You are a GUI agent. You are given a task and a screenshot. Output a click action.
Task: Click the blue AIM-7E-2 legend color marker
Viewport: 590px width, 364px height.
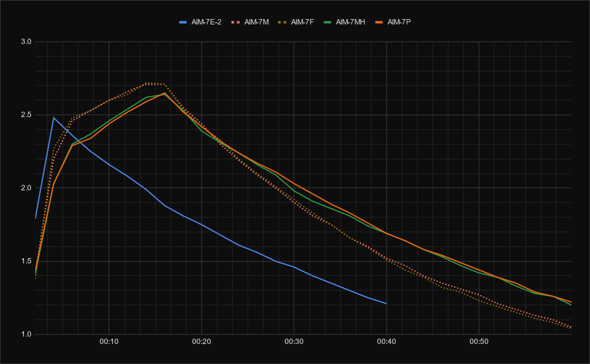[183, 22]
